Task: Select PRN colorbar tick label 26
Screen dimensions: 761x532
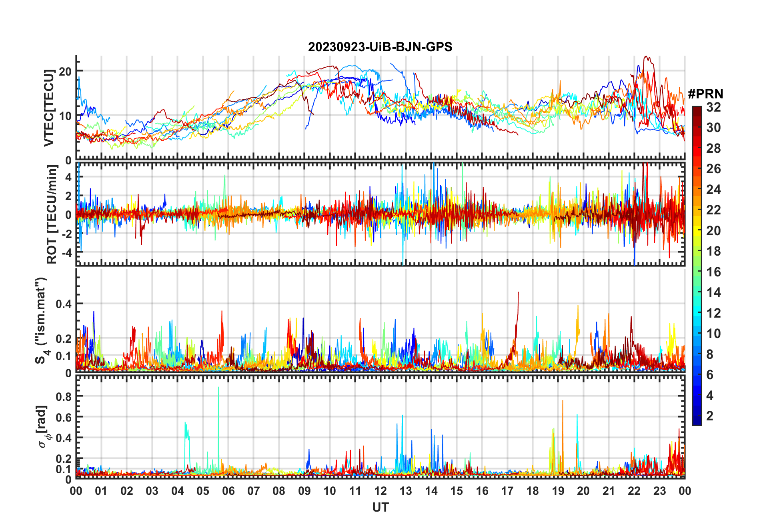Action: pos(713,169)
